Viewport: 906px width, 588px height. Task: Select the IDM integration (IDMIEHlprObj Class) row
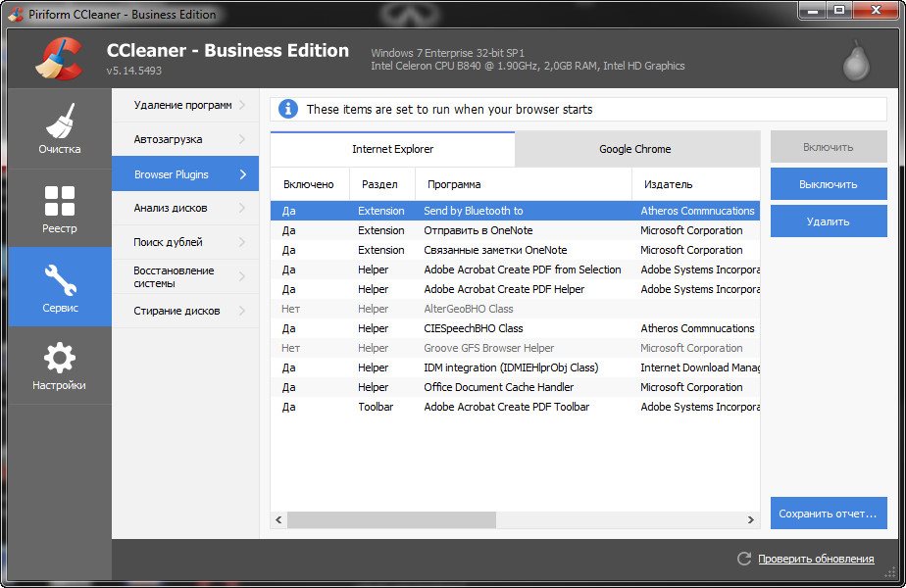(515, 367)
